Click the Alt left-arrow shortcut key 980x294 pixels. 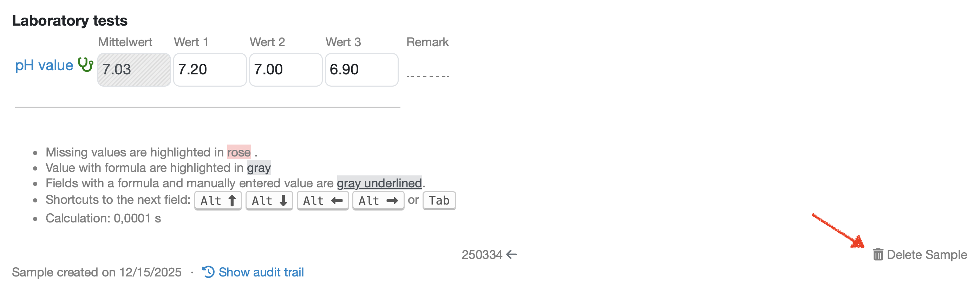pyautogui.click(x=322, y=201)
